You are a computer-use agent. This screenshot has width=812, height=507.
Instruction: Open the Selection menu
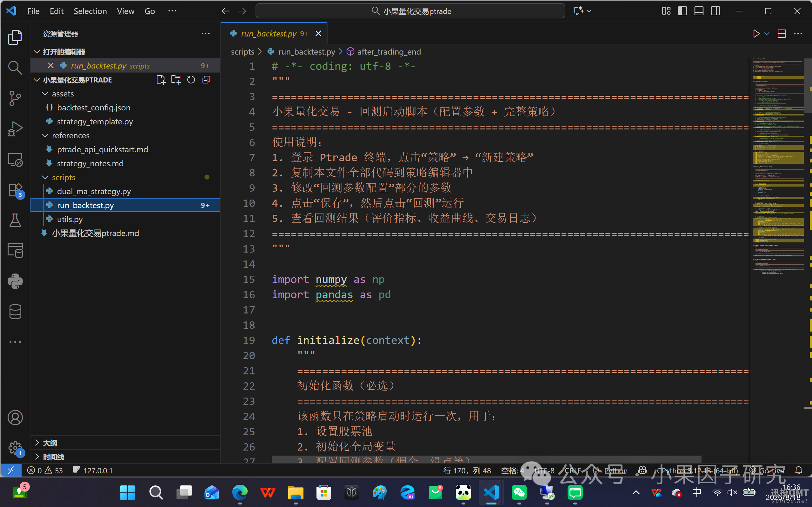[x=90, y=11]
